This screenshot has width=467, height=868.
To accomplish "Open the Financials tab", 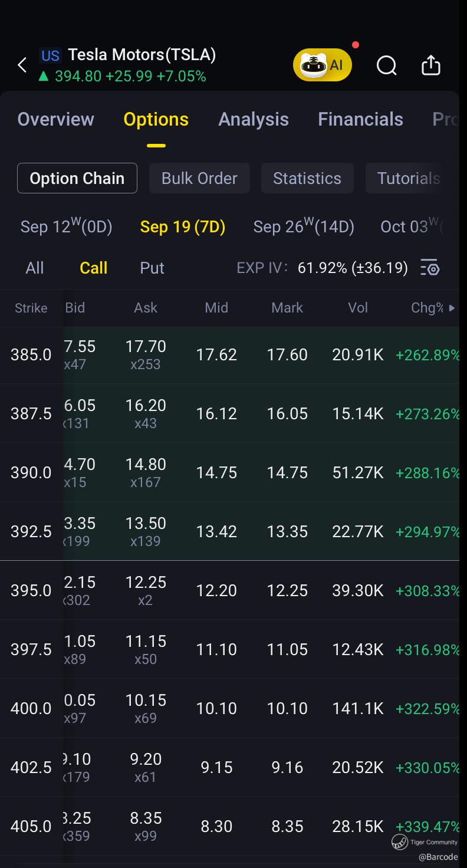I will pyautogui.click(x=360, y=119).
